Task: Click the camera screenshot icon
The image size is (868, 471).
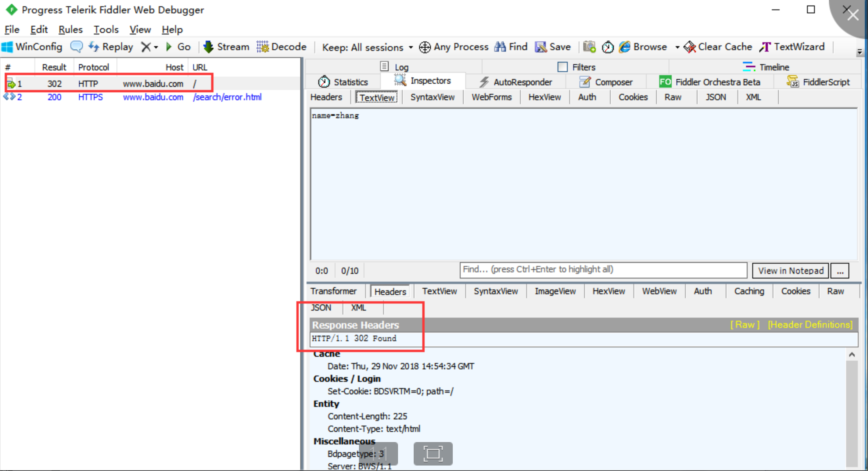Action: click(589, 47)
